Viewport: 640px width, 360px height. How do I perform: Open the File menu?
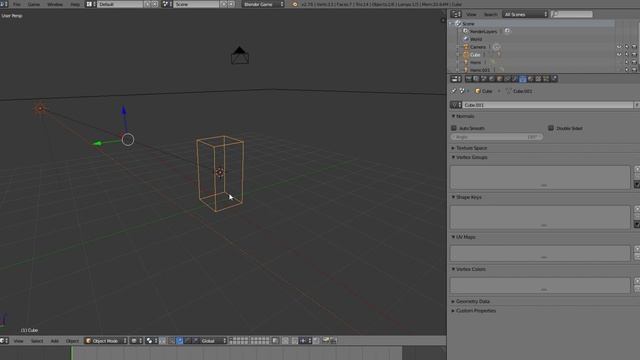(x=17, y=4)
